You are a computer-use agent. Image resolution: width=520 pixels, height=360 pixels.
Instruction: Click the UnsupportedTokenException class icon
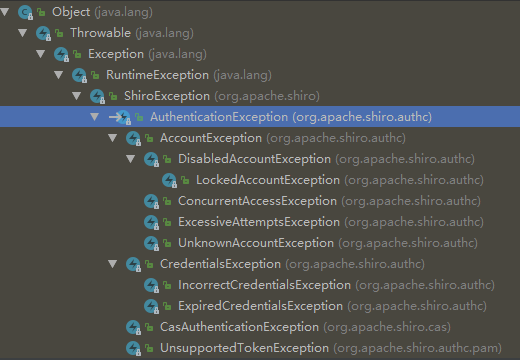[133, 349]
